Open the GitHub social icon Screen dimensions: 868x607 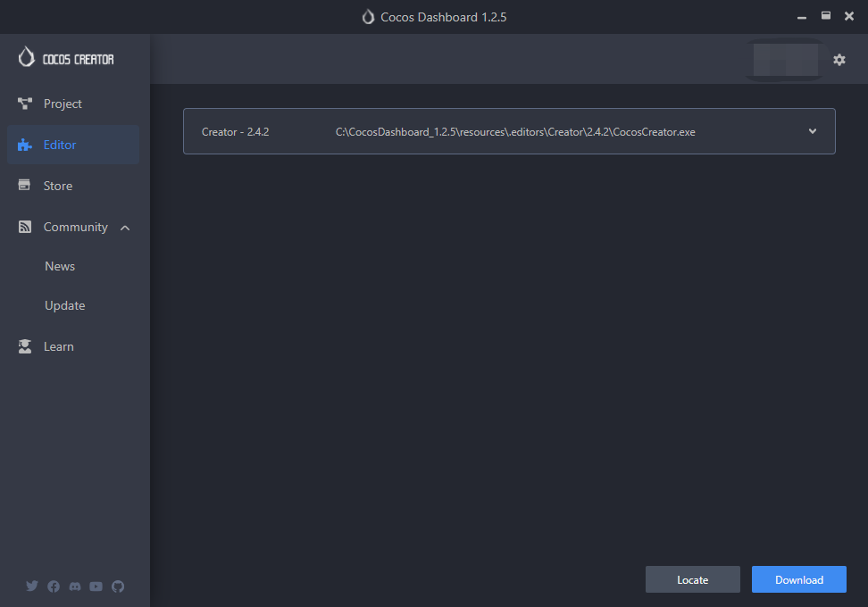(x=118, y=586)
